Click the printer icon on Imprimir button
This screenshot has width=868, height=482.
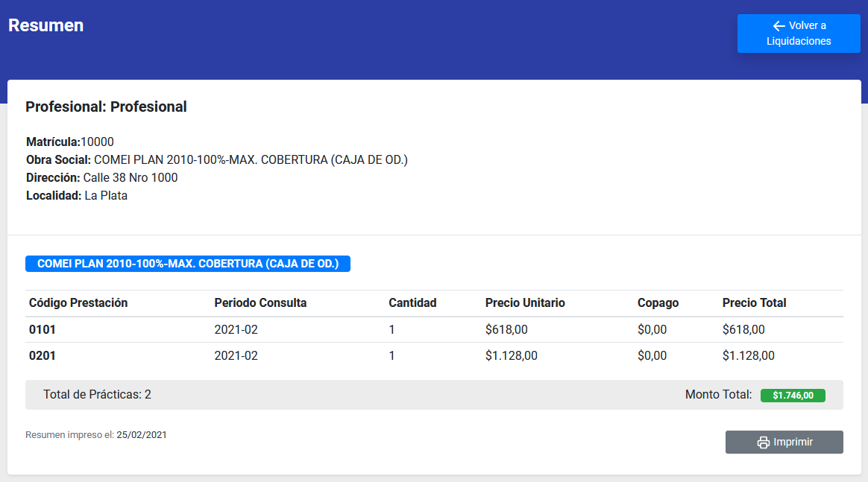click(x=762, y=442)
